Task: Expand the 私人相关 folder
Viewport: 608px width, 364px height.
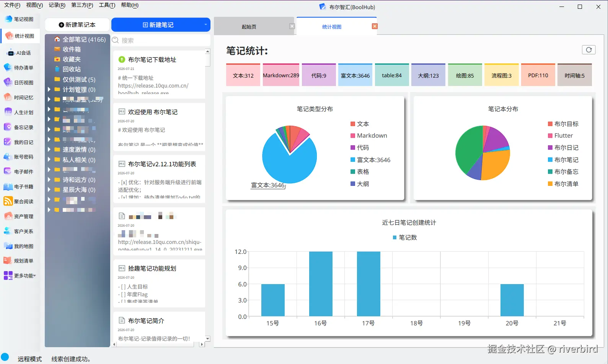Action: pos(49,159)
